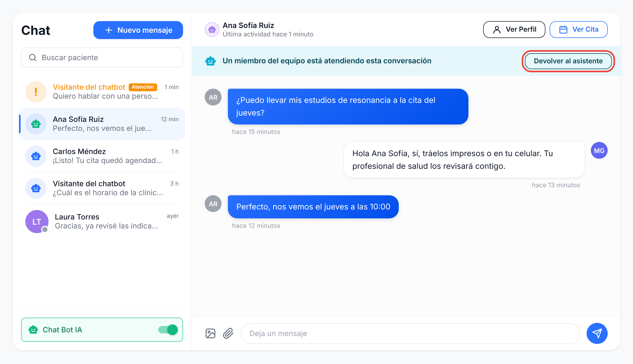Click the teal bot icon in banner

(x=210, y=61)
